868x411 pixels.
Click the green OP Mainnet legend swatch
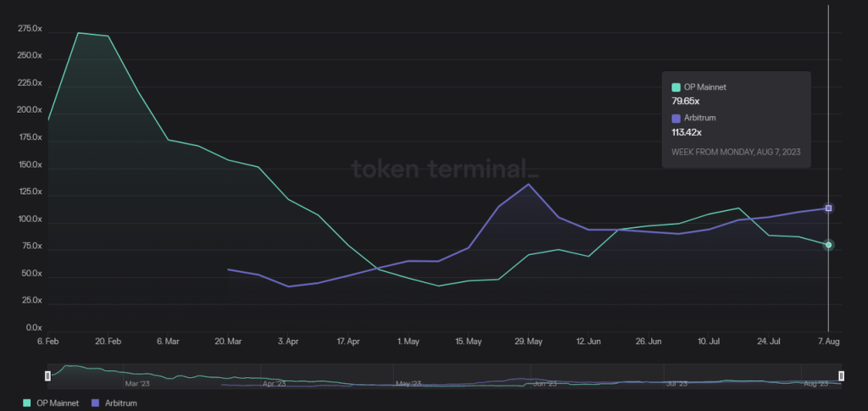(26, 403)
